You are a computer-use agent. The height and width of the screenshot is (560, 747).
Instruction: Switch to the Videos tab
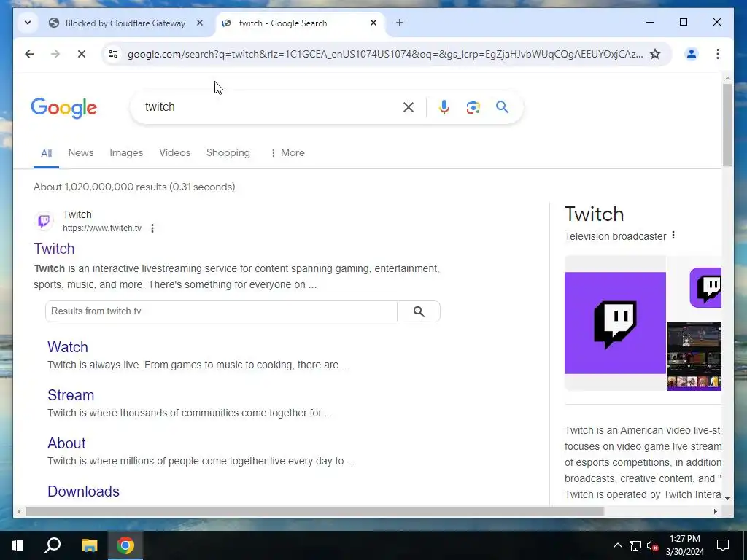[x=175, y=153]
